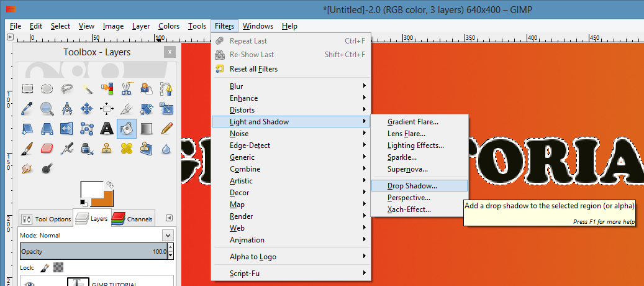Image resolution: width=644 pixels, height=286 pixels.
Task: Switch to the Layers tab
Action: 93,218
